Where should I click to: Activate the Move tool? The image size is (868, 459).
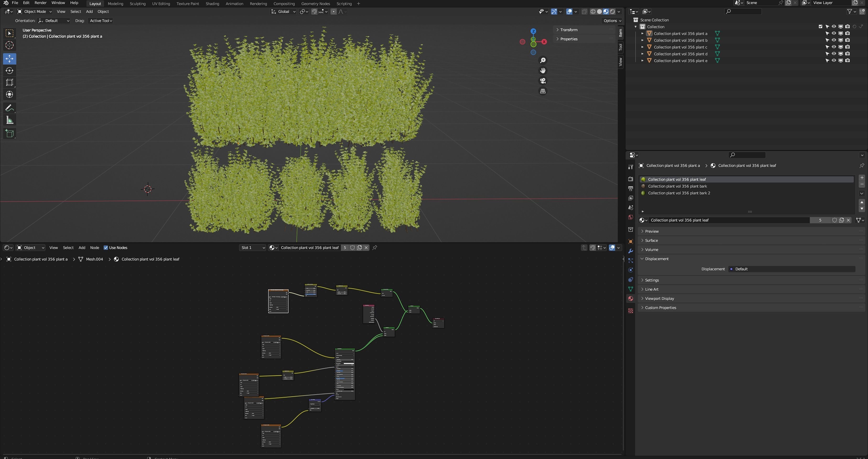coord(9,59)
